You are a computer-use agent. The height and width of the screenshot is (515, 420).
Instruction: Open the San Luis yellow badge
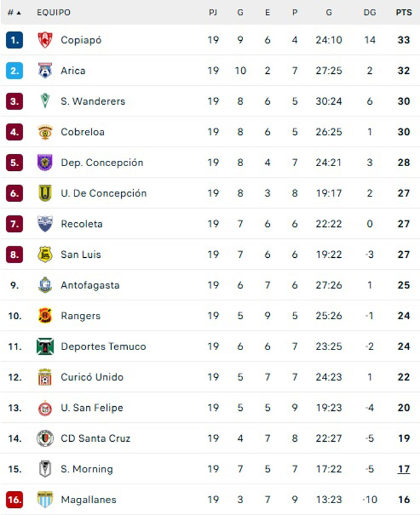[45, 255]
